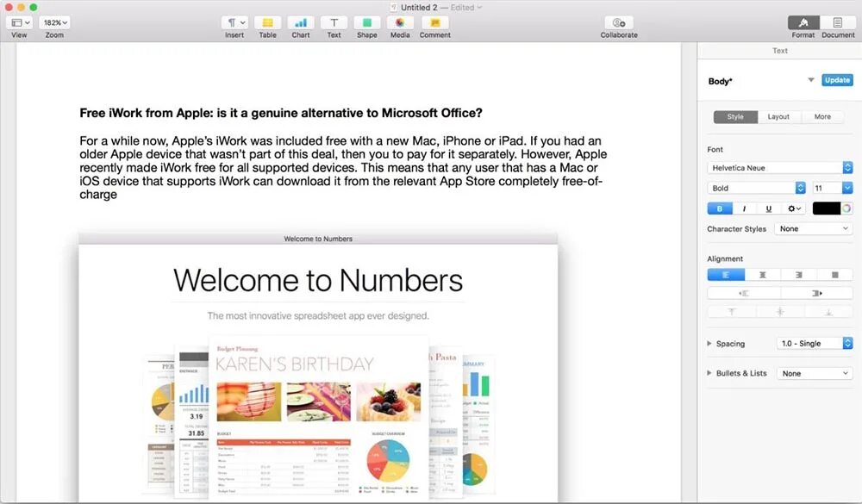This screenshot has height=504, width=862.
Task: Open the Bullets & Lists None dropdown
Action: [x=815, y=373]
